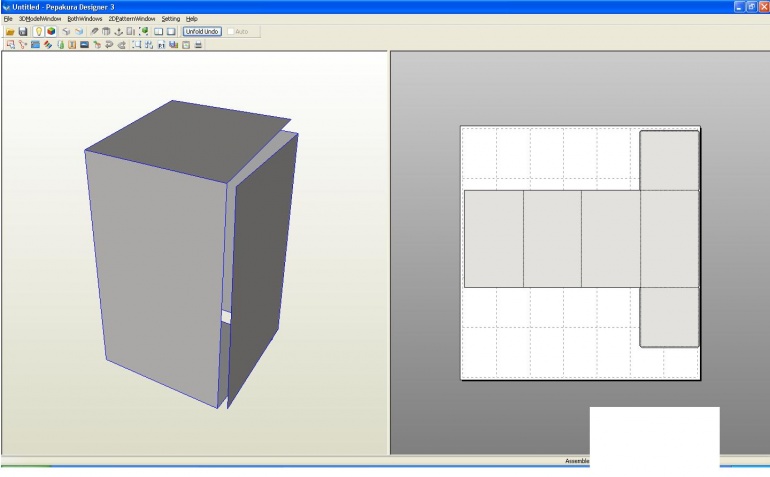Toggle the colored cube texture icon
The height and width of the screenshot is (477, 770).
[51, 31]
